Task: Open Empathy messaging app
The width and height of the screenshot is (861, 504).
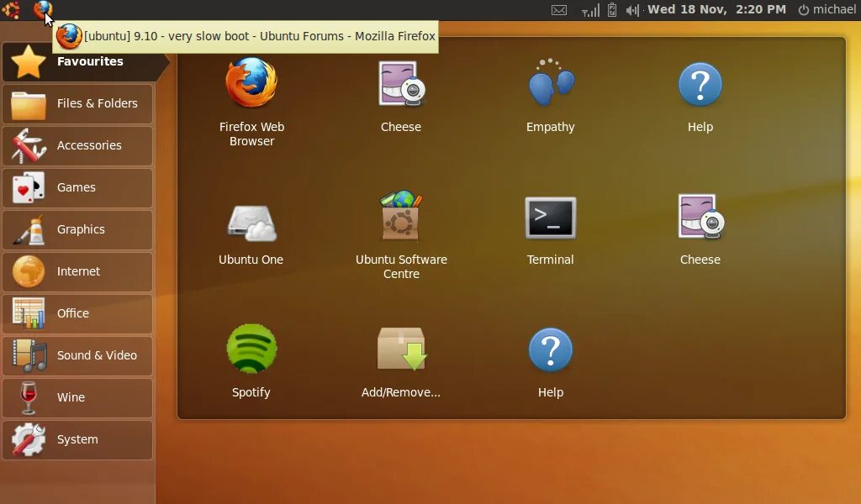Action: 550,96
